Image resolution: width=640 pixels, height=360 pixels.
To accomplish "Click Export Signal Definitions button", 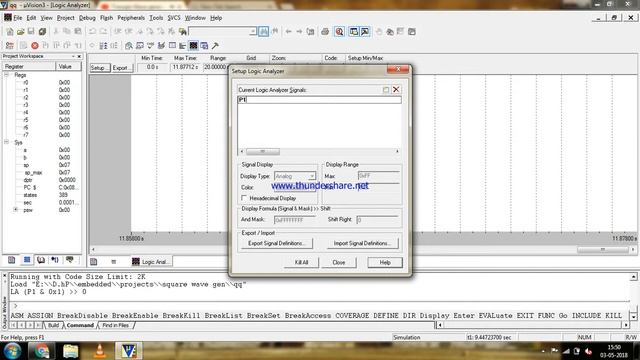I will tap(277, 243).
